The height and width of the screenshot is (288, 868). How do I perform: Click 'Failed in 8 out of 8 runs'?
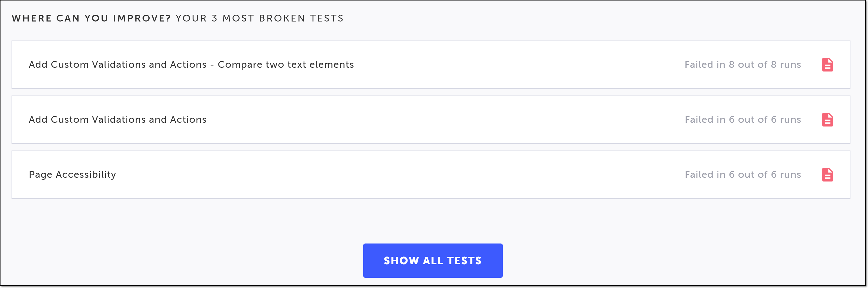coord(743,64)
